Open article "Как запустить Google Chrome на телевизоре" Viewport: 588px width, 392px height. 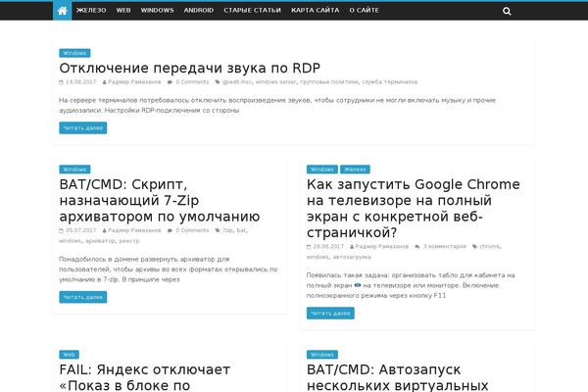click(414, 208)
